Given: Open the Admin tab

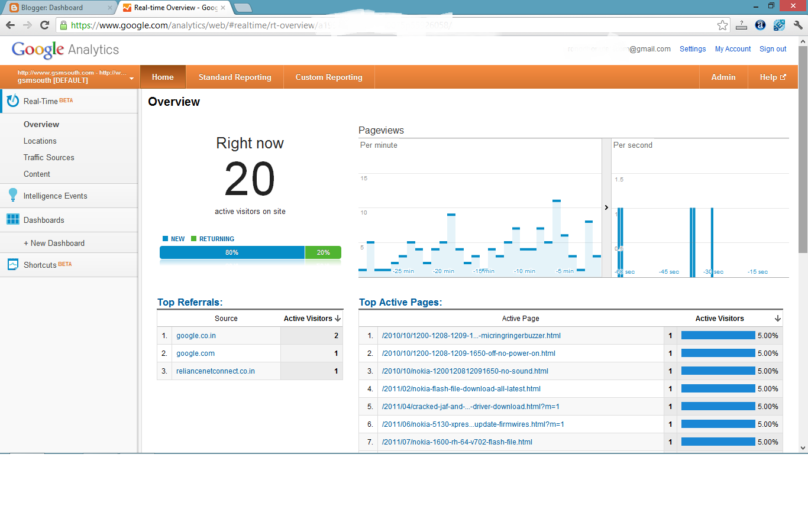Looking at the screenshot, I should (x=723, y=77).
